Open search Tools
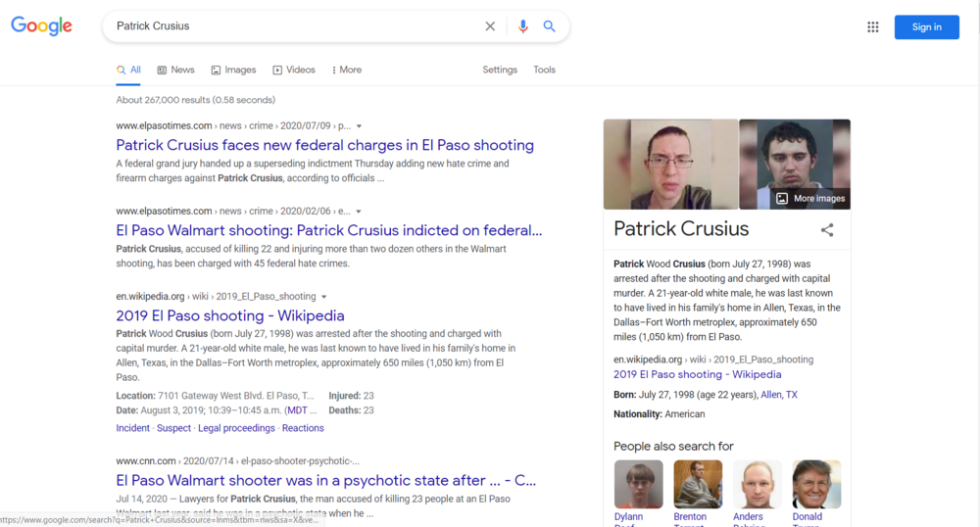The width and height of the screenshot is (980, 527). tap(544, 70)
